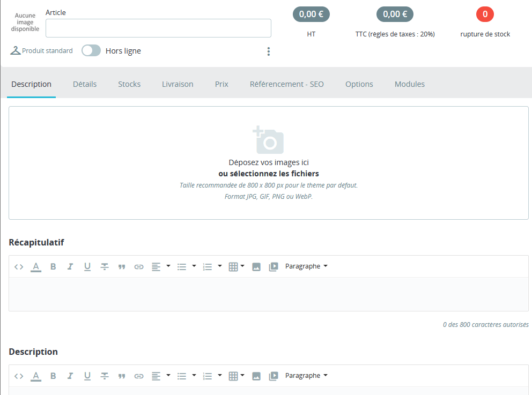Pick text color in Récapitulatif toolbar
Image resolution: width=532 pixels, height=395 pixels.
36,267
